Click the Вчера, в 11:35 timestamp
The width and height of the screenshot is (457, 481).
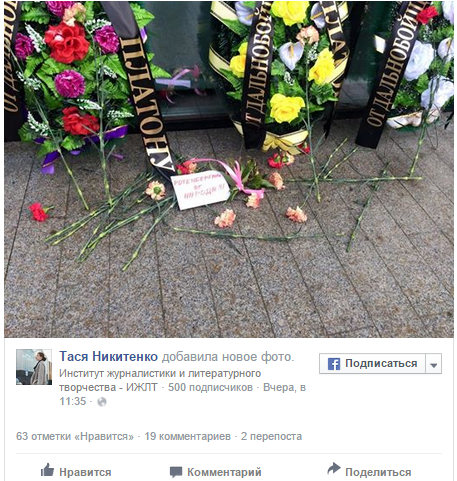pyautogui.click(x=183, y=394)
